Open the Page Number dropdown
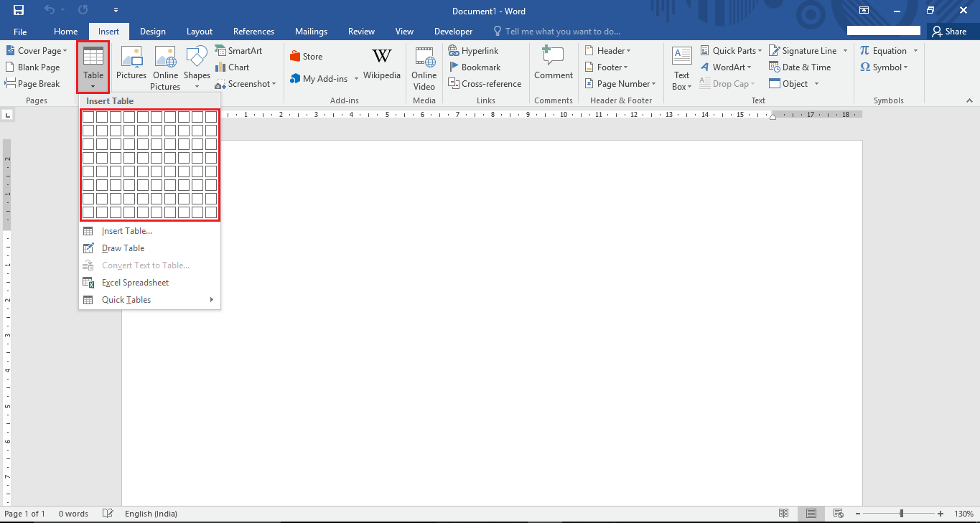 click(620, 84)
